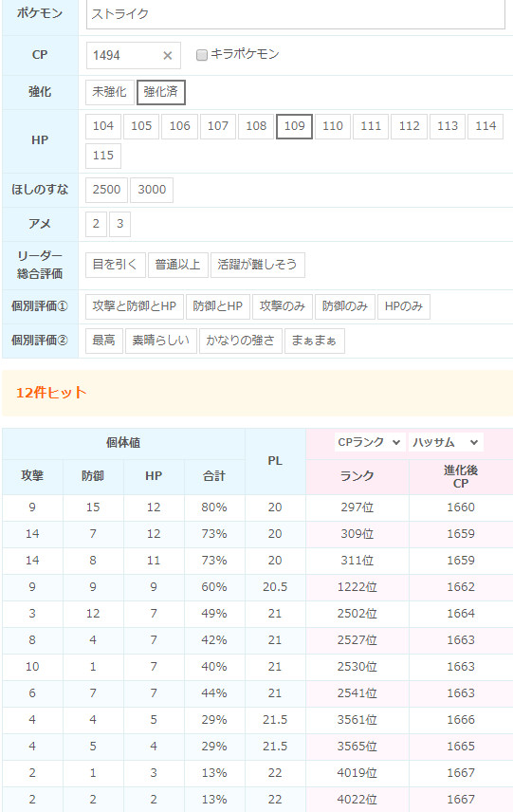Image resolution: width=513 pixels, height=812 pixels.
Task: Select 防御とHP in 個別評価①
Action: pyautogui.click(x=218, y=306)
